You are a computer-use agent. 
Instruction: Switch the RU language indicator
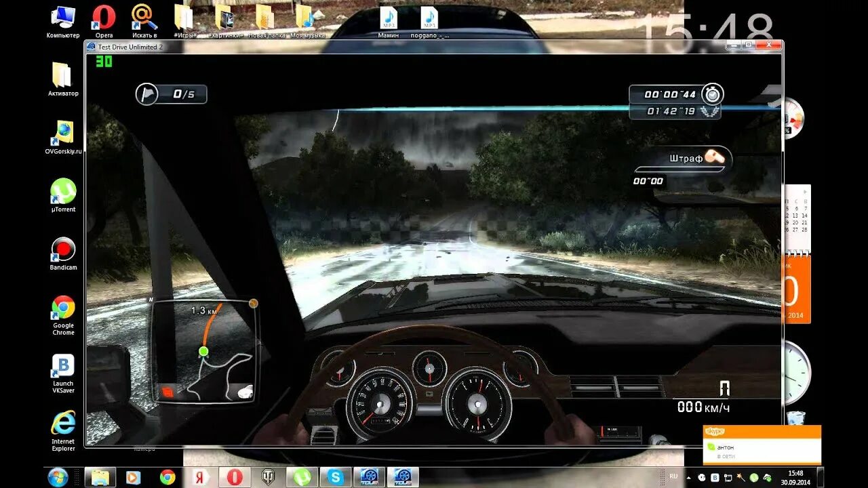click(673, 477)
